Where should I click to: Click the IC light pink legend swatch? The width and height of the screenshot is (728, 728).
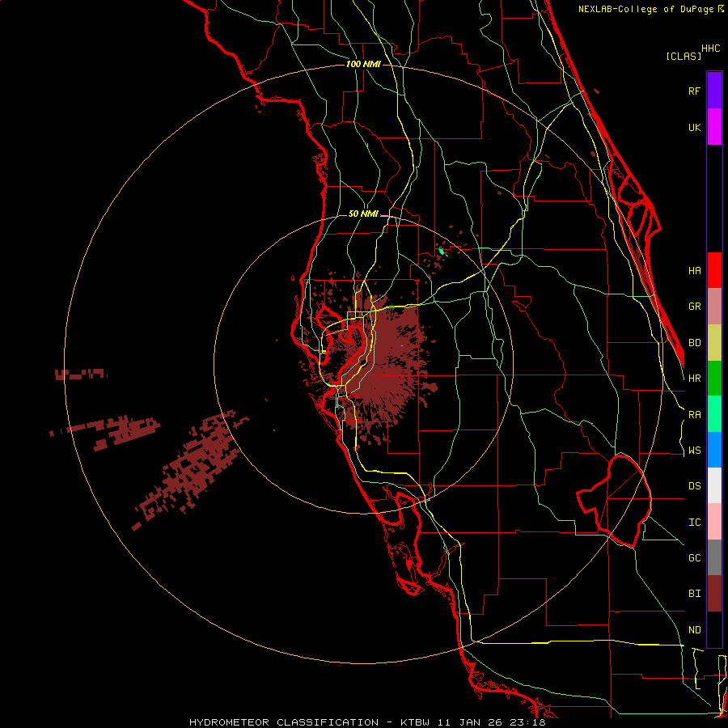click(x=714, y=522)
